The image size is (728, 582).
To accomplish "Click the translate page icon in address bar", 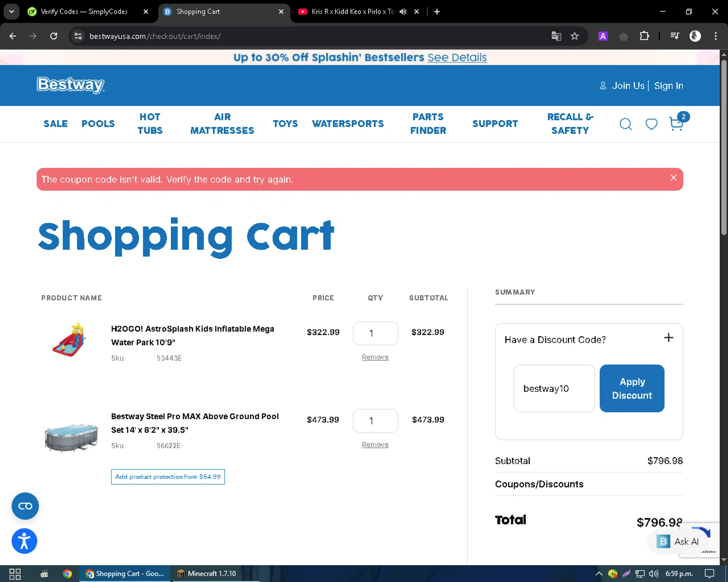I will tap(556, 36).
